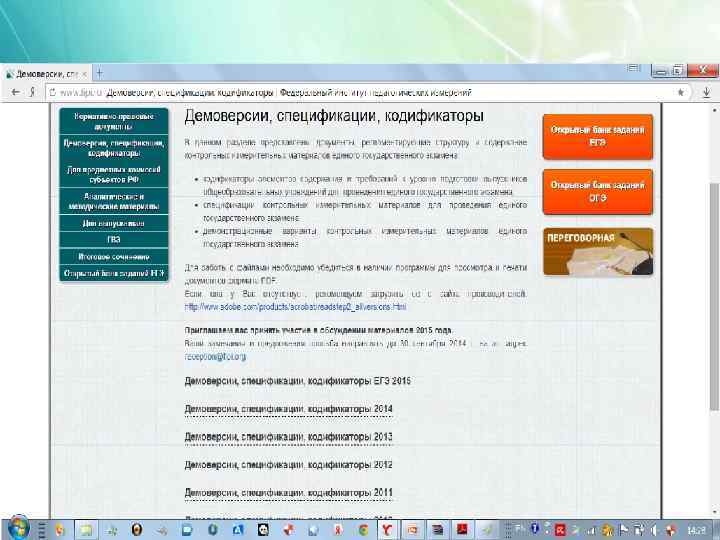Open the volume speaker tray icon

coord(655,531)
